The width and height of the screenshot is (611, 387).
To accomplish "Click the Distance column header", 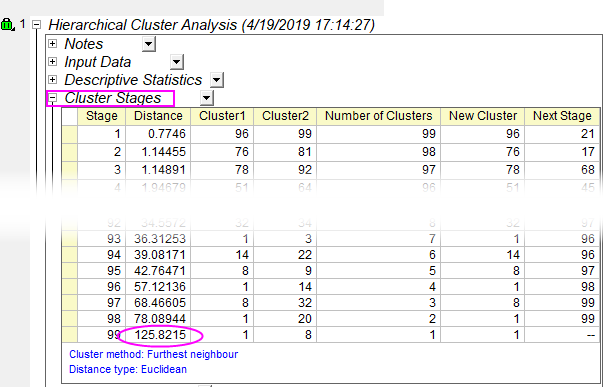I will [x=158, y=116].
